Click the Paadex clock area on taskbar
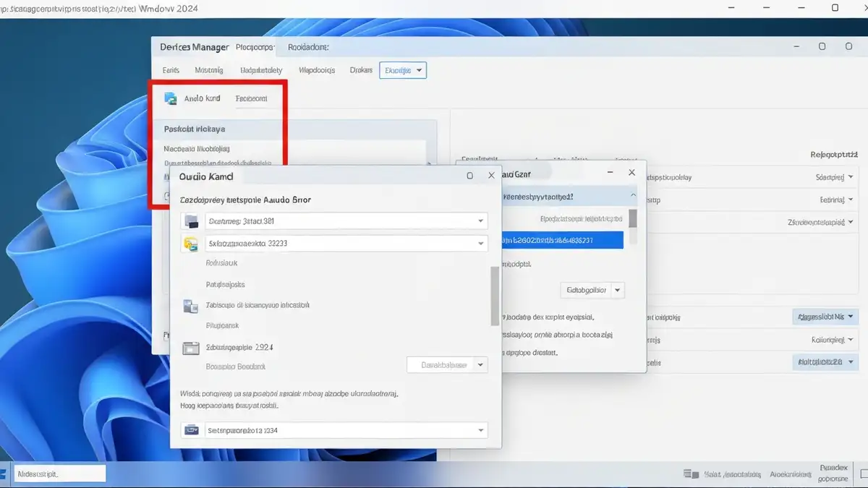Image resolution: width=868 pixels, height=488 pixels. click(833, 474)
